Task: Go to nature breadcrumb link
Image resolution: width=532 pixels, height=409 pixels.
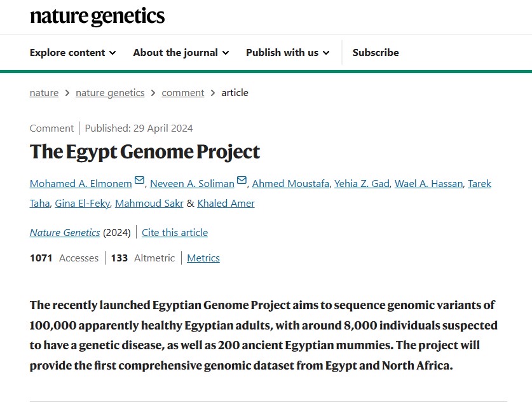Action: 44,93
